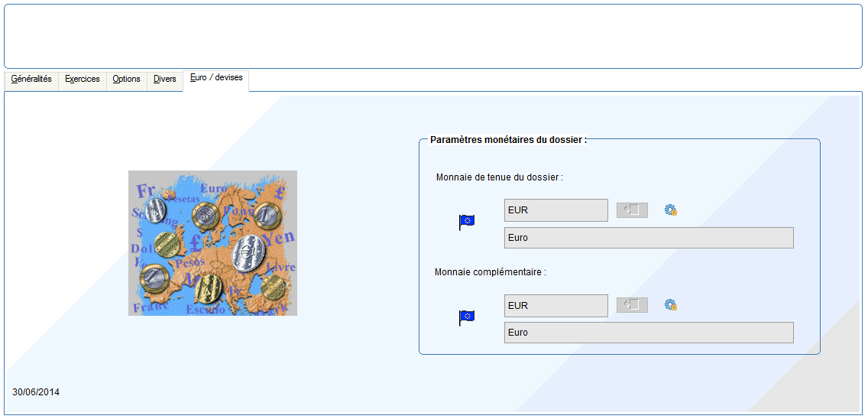Image resolution: width=868 pixels, height=419 pixels.
Task: Click the Euro name field of Monnaie complémentaire
Action: coord(649,333)
